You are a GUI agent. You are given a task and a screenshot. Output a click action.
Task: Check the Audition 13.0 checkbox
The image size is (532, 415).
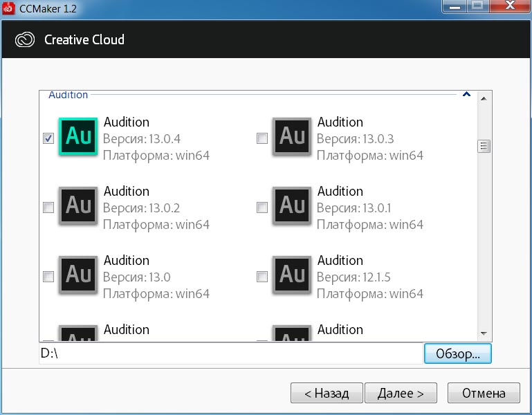48,277
